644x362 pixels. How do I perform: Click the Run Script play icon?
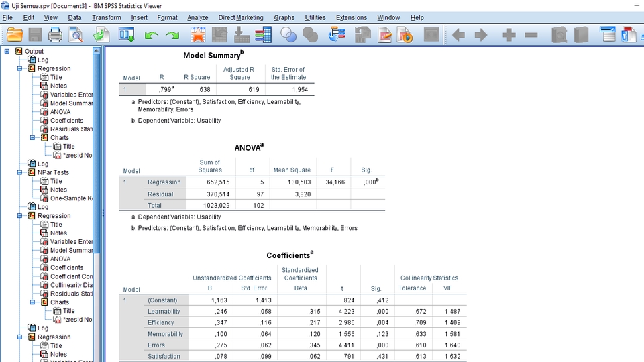pos(405,35)
